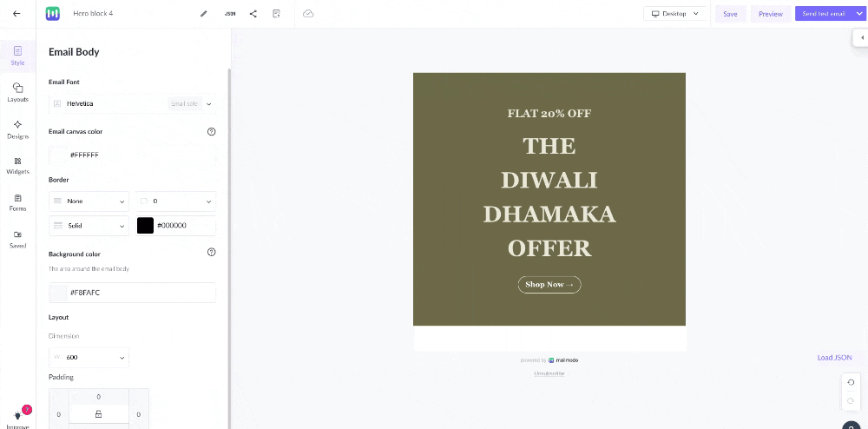Switch to the Layouts tab
Screen dimensions: 868x429
point(17,92)
